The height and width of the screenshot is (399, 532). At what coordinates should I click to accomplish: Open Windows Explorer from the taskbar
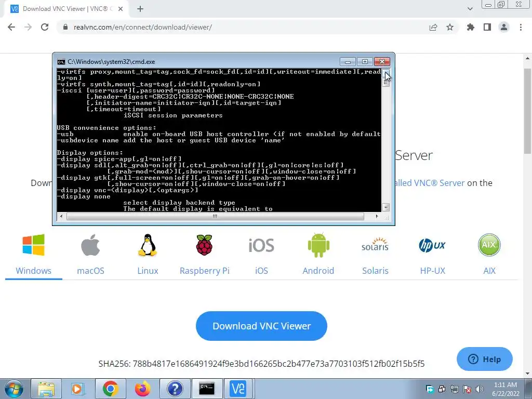tap(46, 389)
